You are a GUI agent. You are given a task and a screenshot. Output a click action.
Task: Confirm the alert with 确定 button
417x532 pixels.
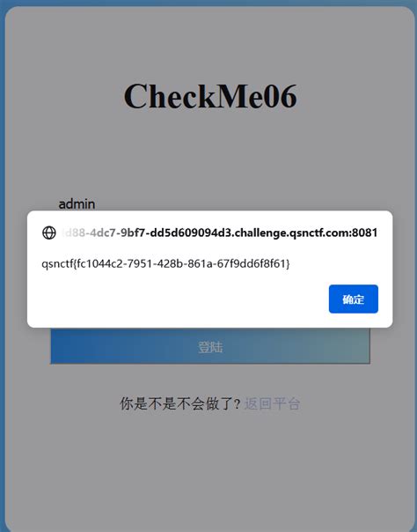pos(354,299)
